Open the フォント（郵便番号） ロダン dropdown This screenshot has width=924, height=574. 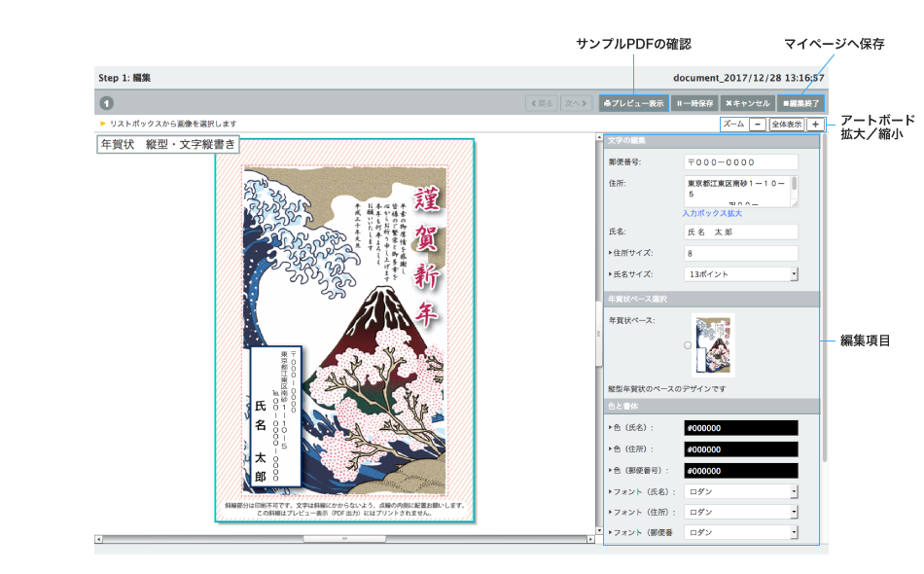pyautogui.click(x=741, y=532)
